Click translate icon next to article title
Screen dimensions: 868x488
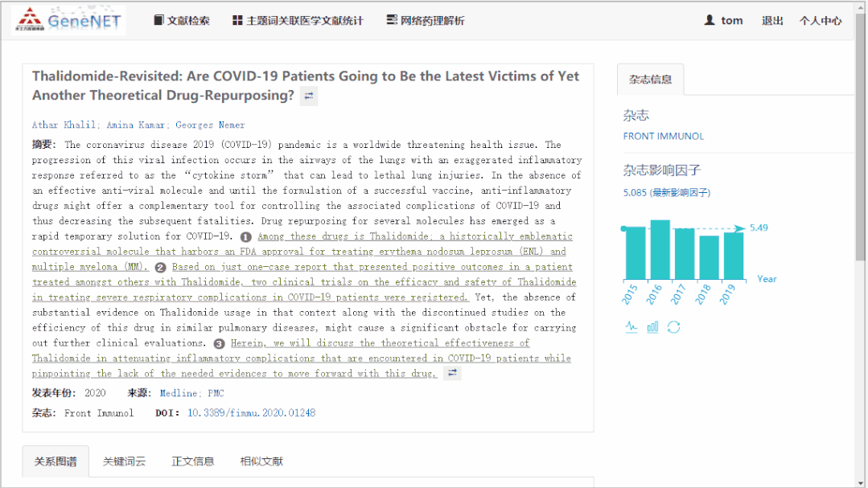click(309, 96)
